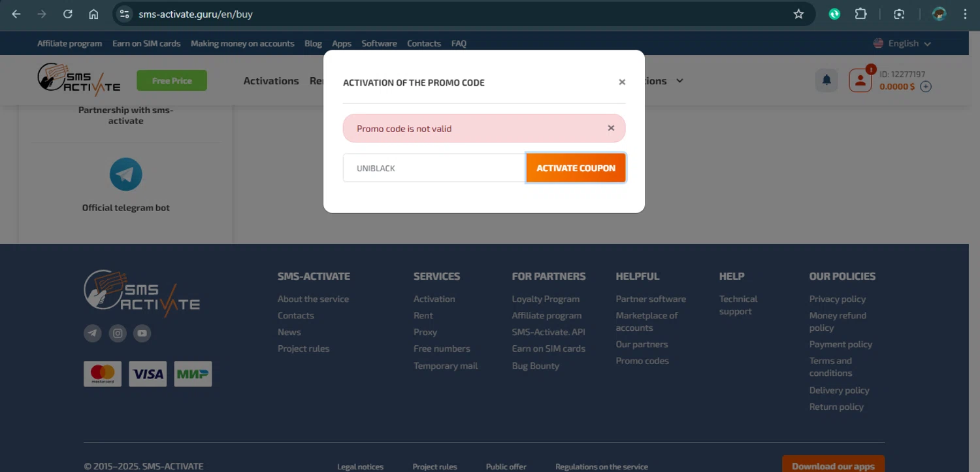This screenshot has height=472, width=980.
Task: Open Activations in main navigation
Action: tap(271, 81)
